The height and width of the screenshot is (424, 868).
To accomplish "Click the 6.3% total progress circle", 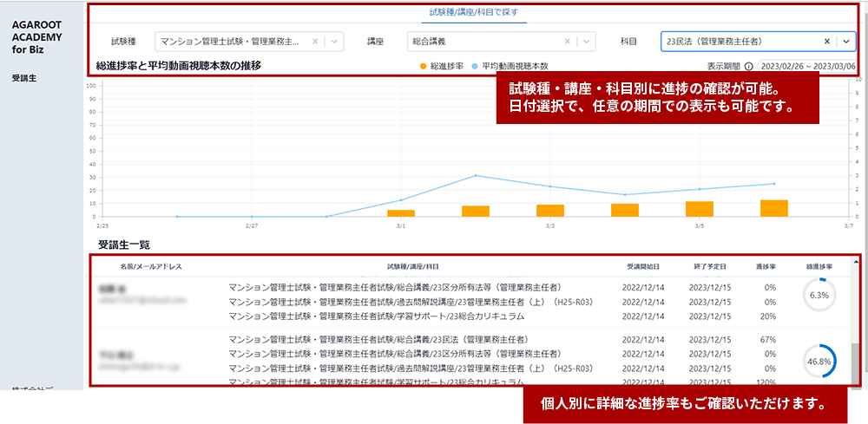I will pyautogui.click(x=819, y=295).
